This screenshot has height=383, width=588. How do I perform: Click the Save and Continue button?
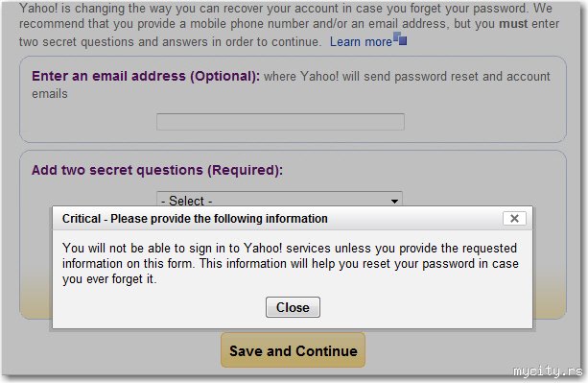click(x=293, y=350)
